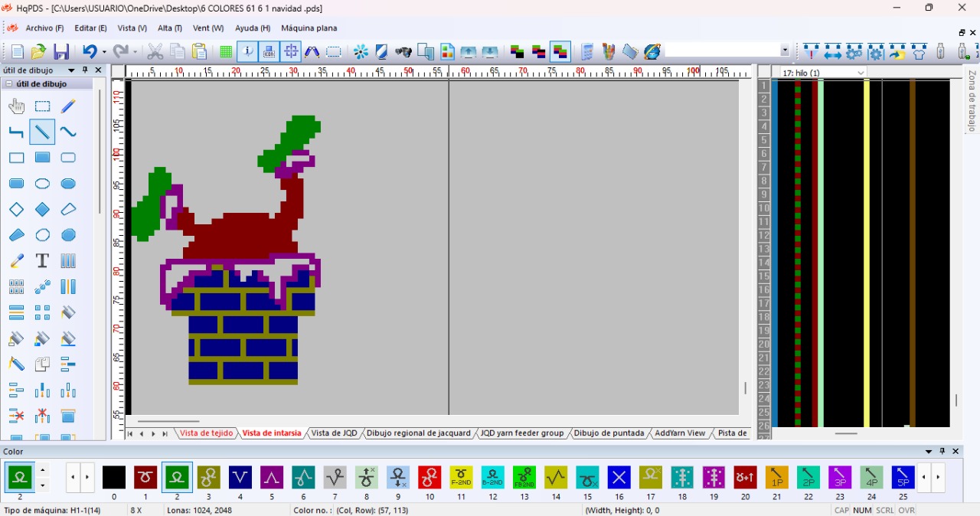980x516 pixels.
Task: Open the undo history dropdown arrow
Action: pos(104,52)
